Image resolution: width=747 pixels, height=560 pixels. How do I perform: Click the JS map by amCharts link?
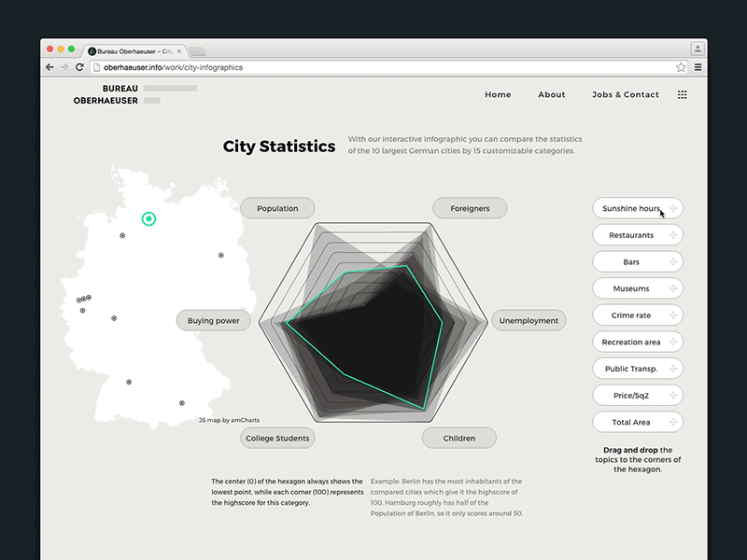[x=229, y=421]
